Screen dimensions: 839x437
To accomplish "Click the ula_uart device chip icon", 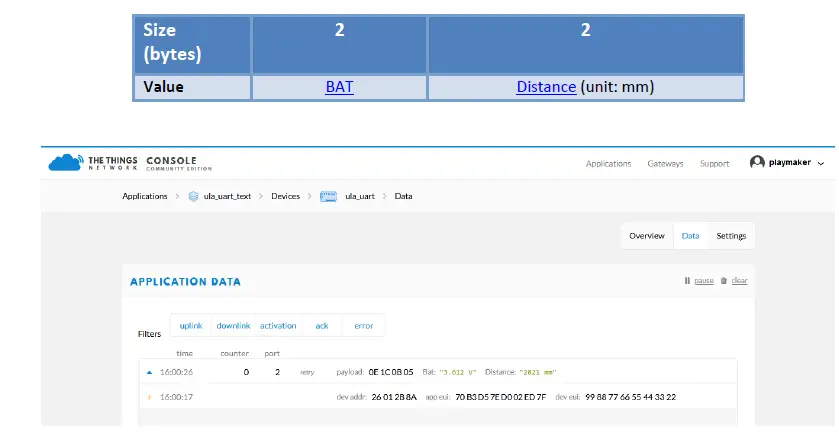I will coord(328,196).
